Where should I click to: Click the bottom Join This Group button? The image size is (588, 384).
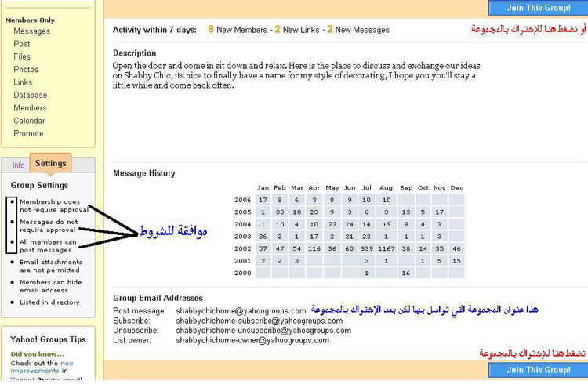tap(537, 370)
